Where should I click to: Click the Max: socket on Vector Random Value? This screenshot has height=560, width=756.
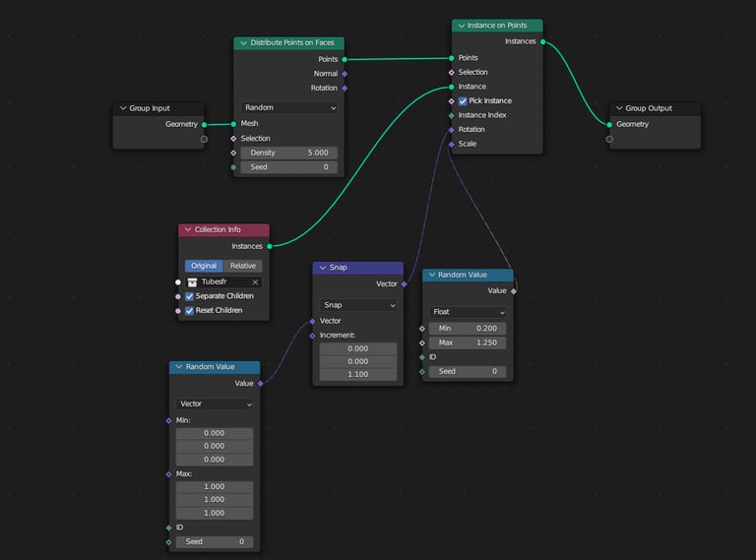(168, 474)
